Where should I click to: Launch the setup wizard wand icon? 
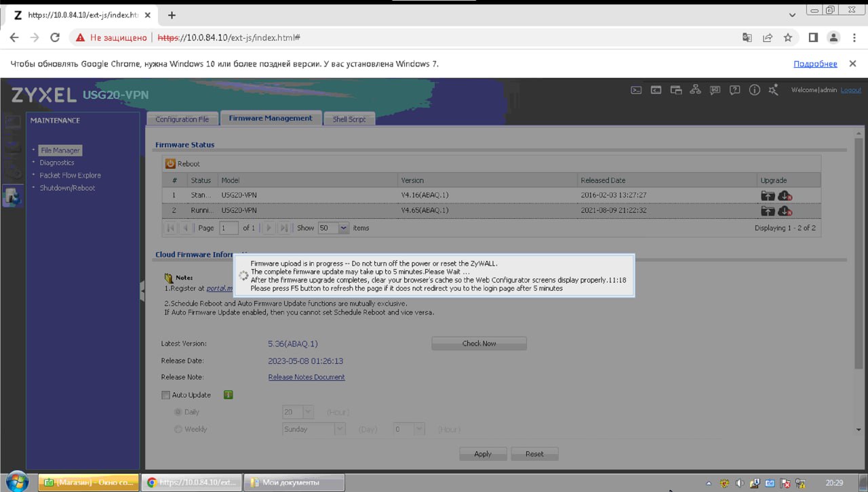click(774, 89)
